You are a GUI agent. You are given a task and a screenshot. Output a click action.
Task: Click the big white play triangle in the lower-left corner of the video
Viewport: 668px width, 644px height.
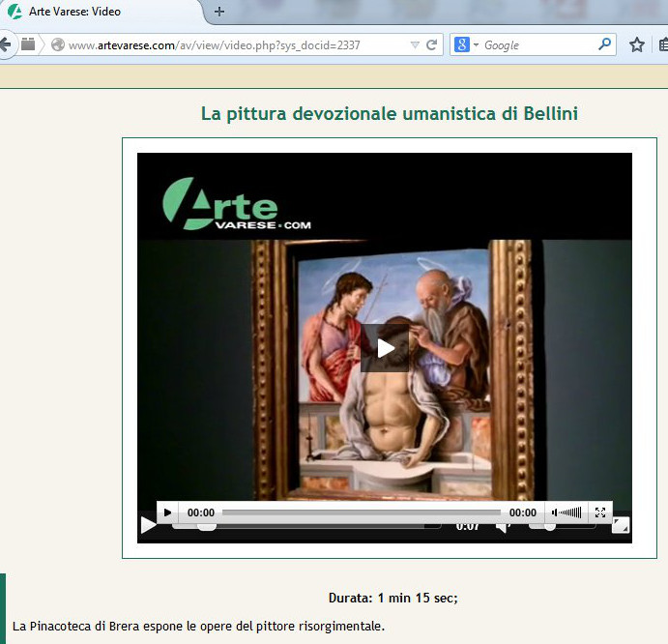(x=148, y=525)
